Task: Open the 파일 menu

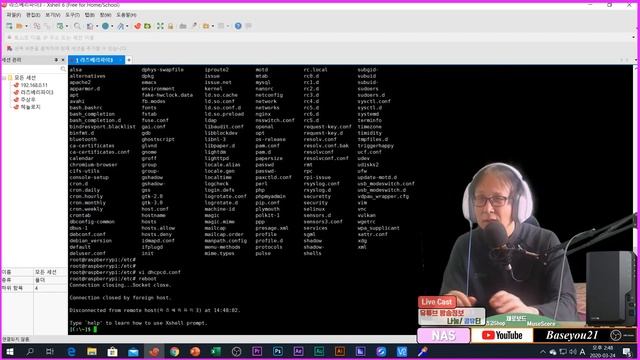Action: 13,15
